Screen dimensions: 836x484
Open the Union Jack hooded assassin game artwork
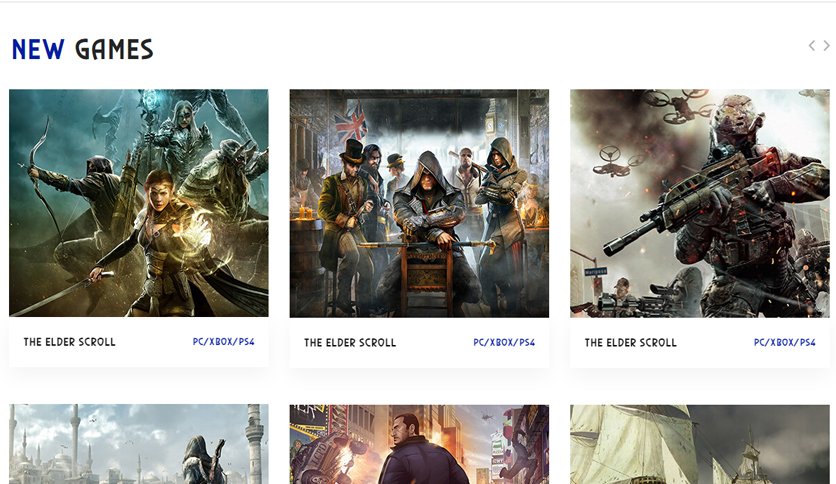419,203
